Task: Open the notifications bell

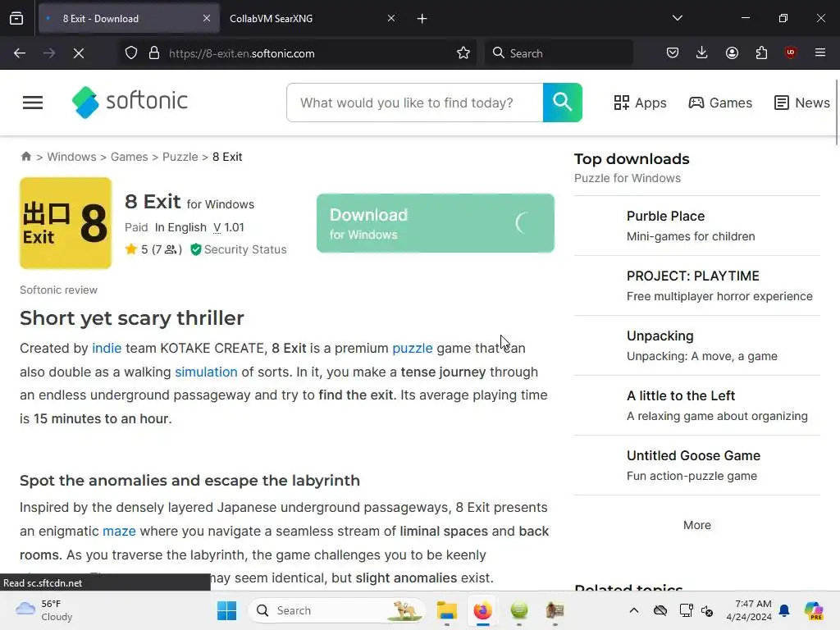Action: [x=784, y=610]
